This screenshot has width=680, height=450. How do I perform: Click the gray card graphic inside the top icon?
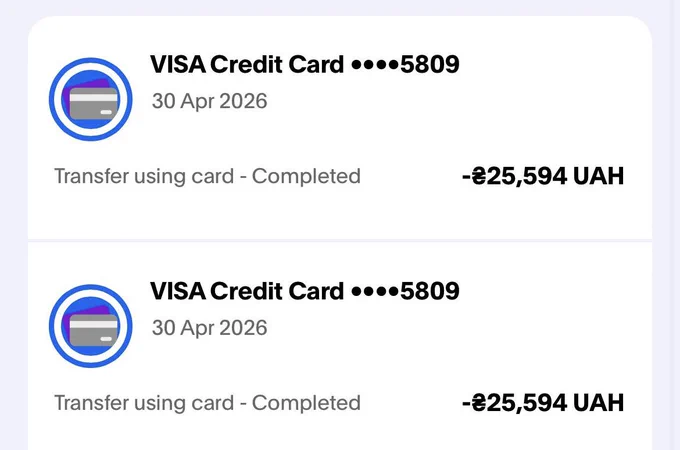[x=93, y=104]
